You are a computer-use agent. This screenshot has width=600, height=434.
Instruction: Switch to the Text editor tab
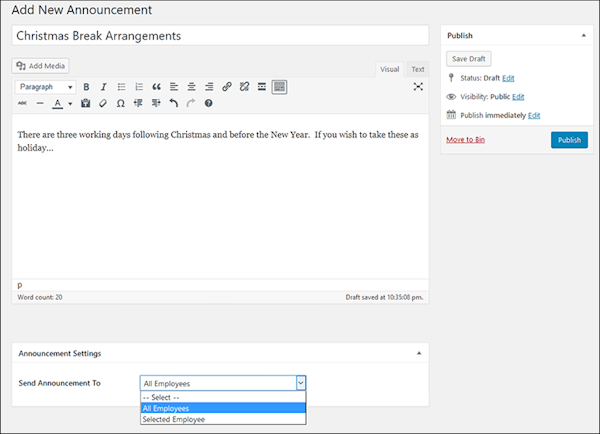coord(417,69)
